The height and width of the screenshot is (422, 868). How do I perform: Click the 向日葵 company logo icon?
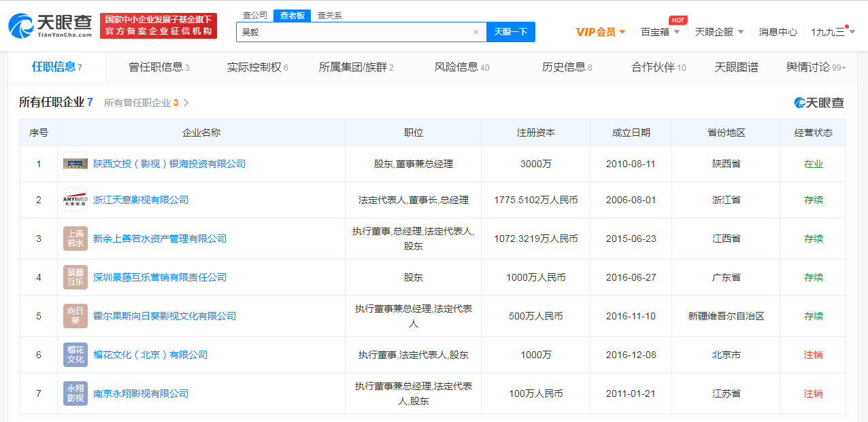(76, 316)
